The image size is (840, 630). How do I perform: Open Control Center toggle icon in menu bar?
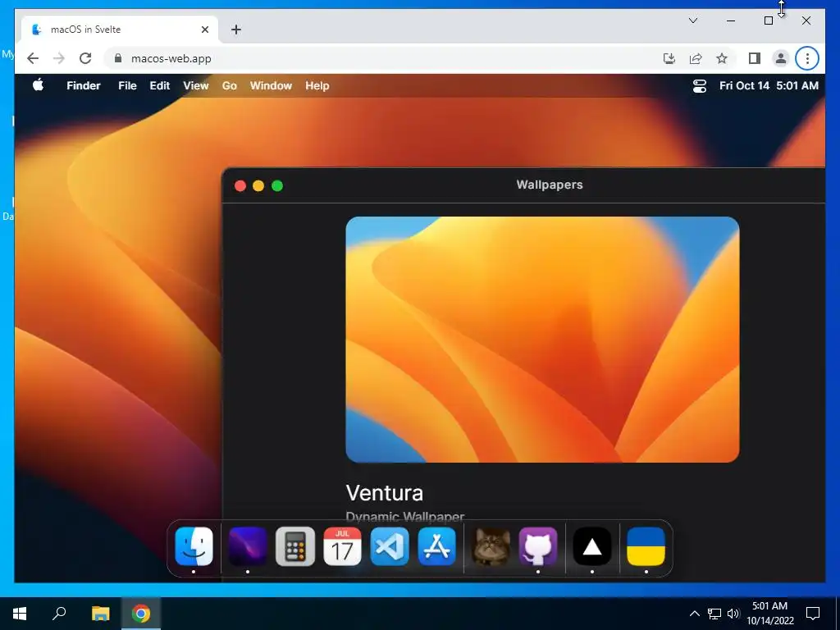(x=700, y=85)
